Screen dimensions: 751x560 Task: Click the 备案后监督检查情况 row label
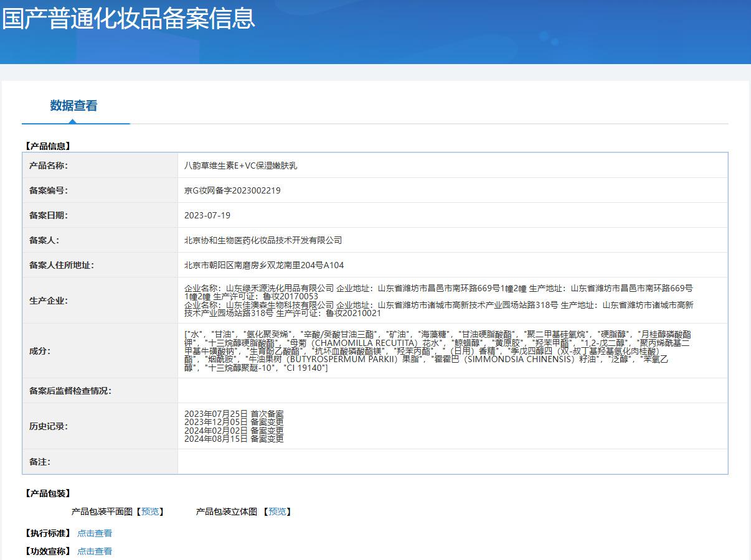pos(70,391)
